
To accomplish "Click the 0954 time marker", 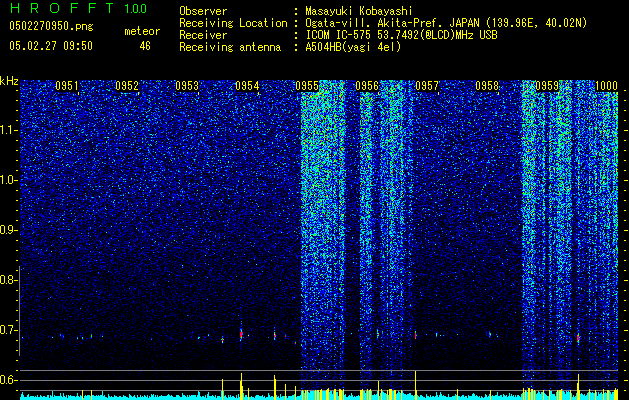I will pos(247,86).
